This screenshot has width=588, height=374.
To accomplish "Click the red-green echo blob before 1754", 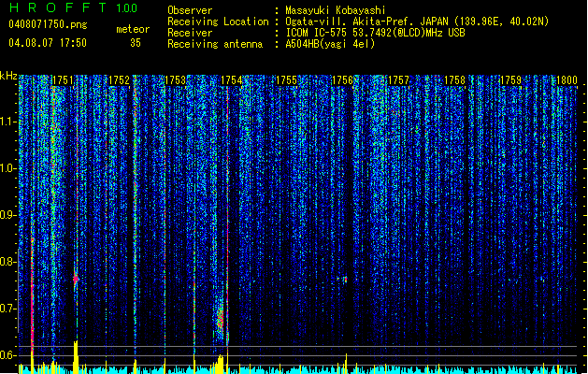I will pos(220,319).
